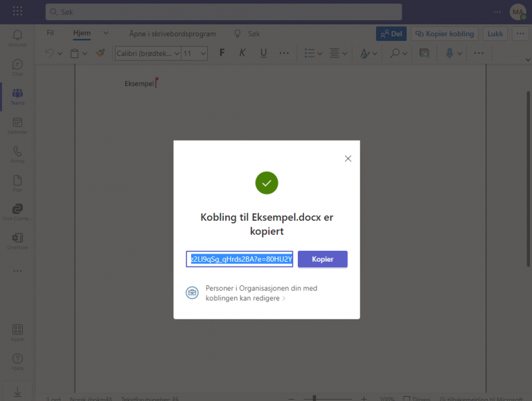Toggle bold formatting
This screenshot has width=532, height=401.
click(222, 53)
